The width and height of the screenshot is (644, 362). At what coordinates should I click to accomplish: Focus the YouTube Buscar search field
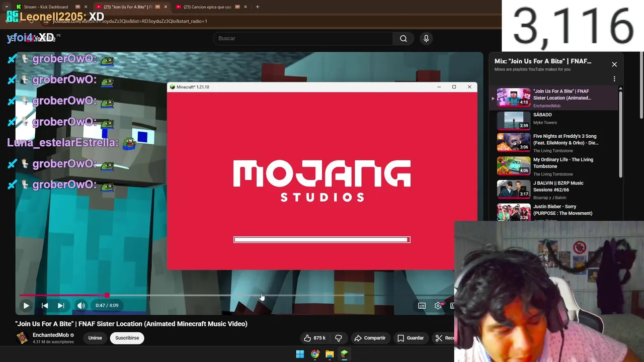point(303,38)
